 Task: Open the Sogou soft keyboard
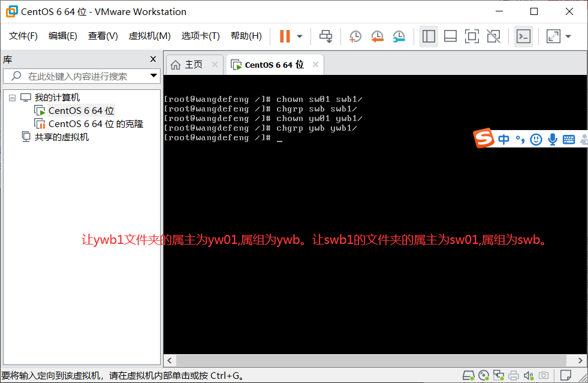click(x=568, y=140)
